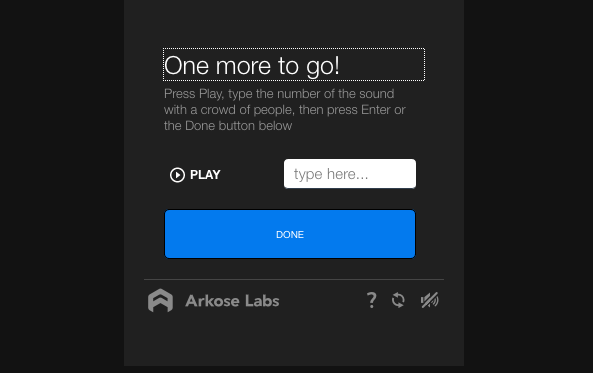Start audio playback beside the input box
This screenshot has width=593, height=373.
coord(195,175)
